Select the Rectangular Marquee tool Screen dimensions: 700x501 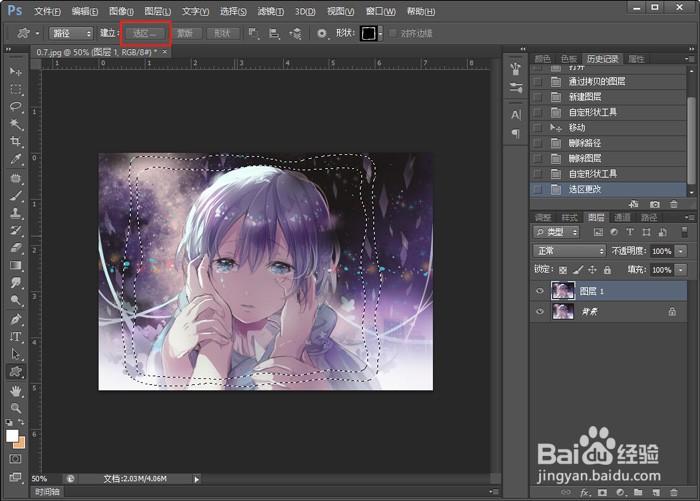coord(16,89)
